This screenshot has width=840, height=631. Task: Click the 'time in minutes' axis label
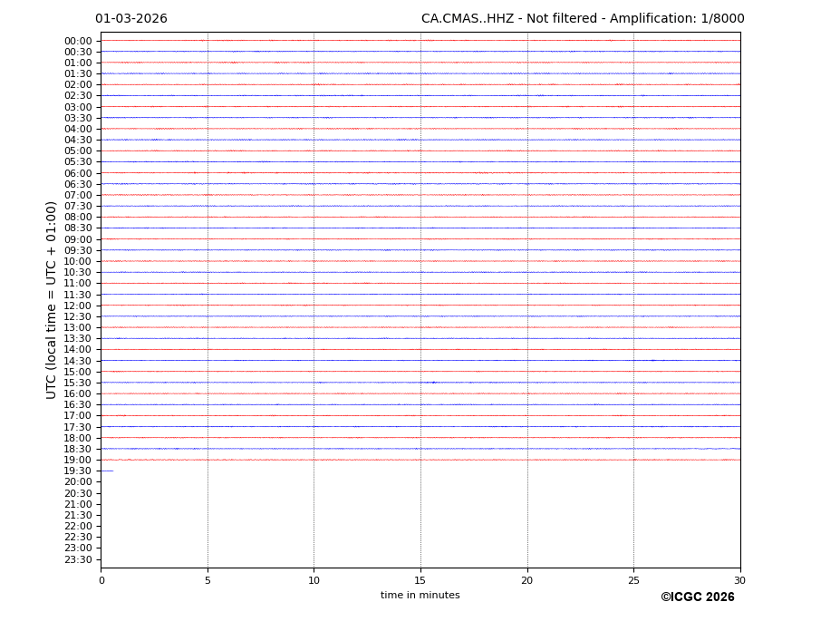420,596
